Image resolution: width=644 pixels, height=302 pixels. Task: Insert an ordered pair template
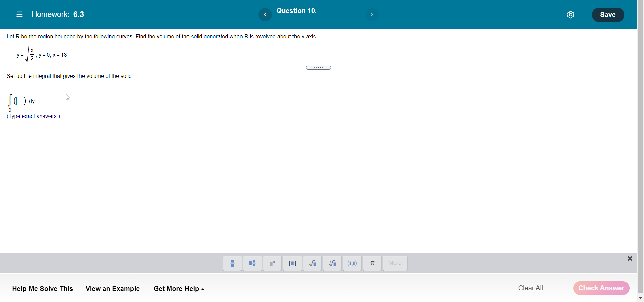pyautogui.click(x=352, y=263)
